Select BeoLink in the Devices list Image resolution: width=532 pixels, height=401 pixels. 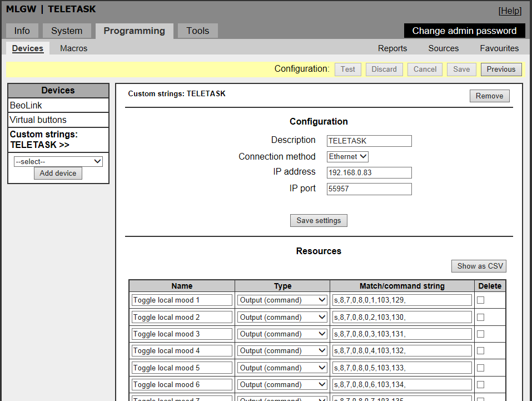[26, 106]
